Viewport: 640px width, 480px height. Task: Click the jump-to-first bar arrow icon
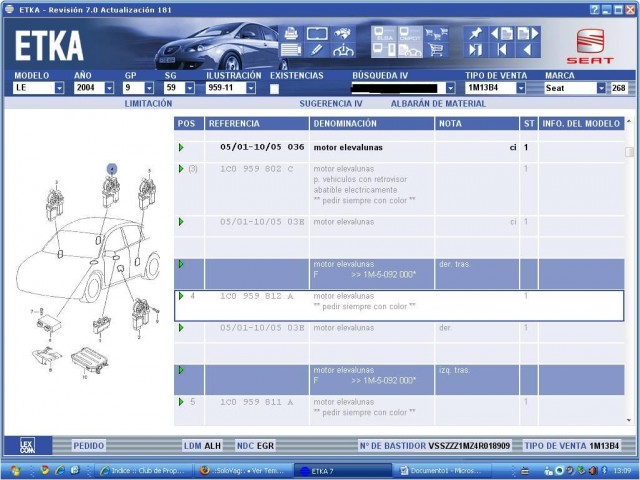click(x=502, y=50)
